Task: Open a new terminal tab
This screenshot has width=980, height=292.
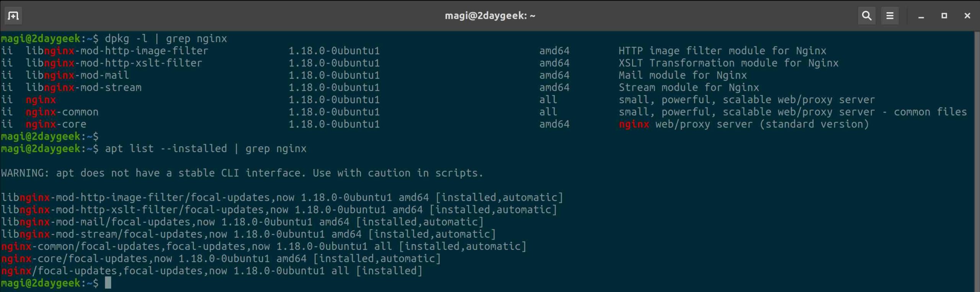Action: click(13, 16)
